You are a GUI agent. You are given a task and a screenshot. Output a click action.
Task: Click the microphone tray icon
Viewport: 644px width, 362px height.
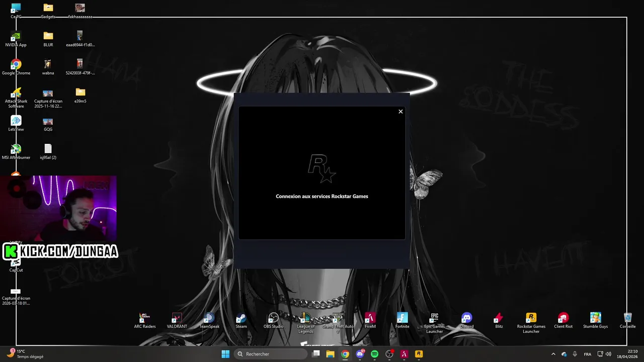coord(575,354)
